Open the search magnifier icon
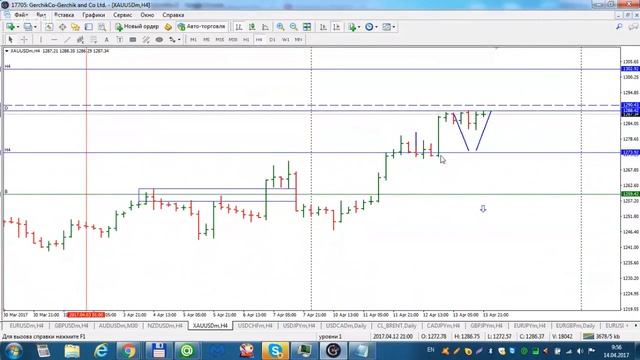This screenshot has width=640, height=360. 619,27
